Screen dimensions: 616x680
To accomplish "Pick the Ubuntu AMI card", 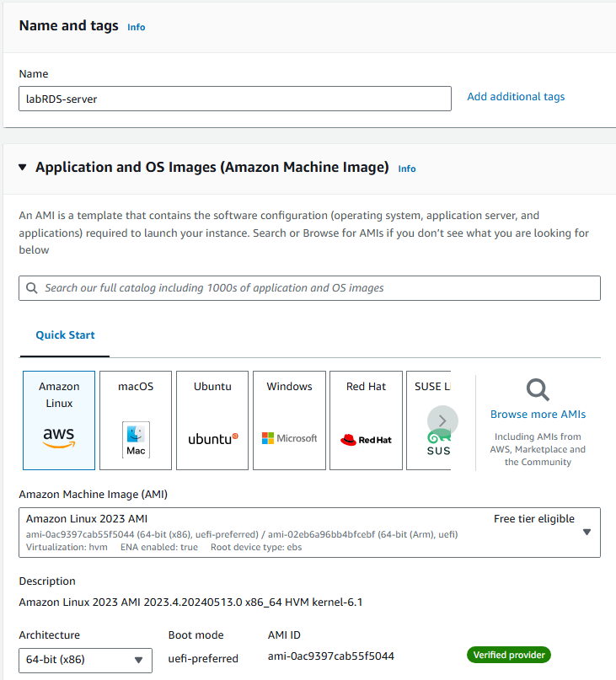I will click(212, 420).
